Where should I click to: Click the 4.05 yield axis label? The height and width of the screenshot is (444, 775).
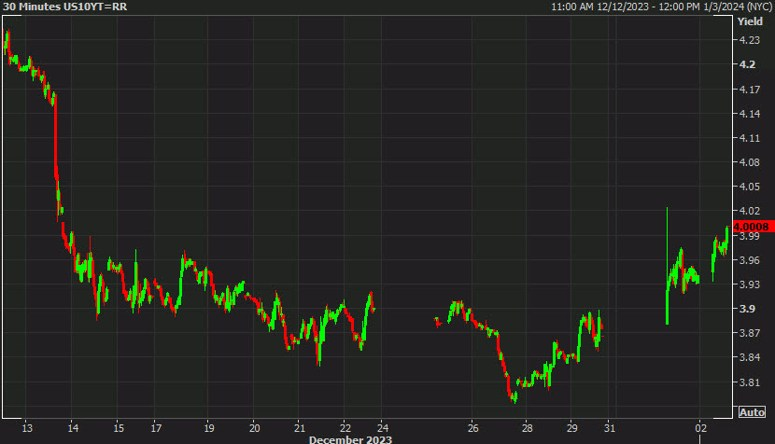[x=749, y=186]
